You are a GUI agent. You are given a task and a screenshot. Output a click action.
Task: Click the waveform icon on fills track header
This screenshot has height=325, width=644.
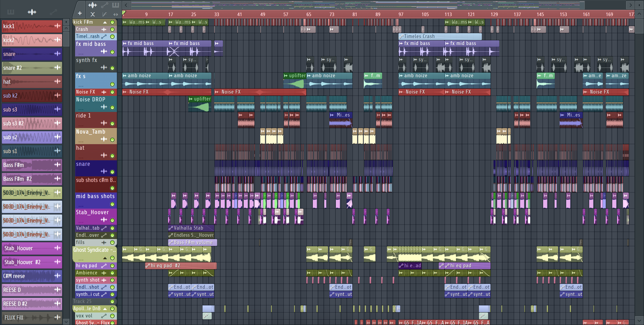point(104,242)
